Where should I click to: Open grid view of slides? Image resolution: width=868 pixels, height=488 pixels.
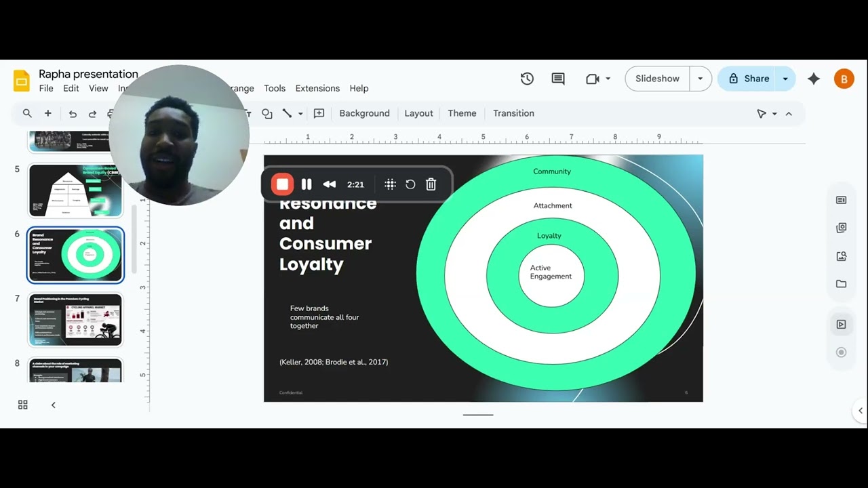click(23, 405)
